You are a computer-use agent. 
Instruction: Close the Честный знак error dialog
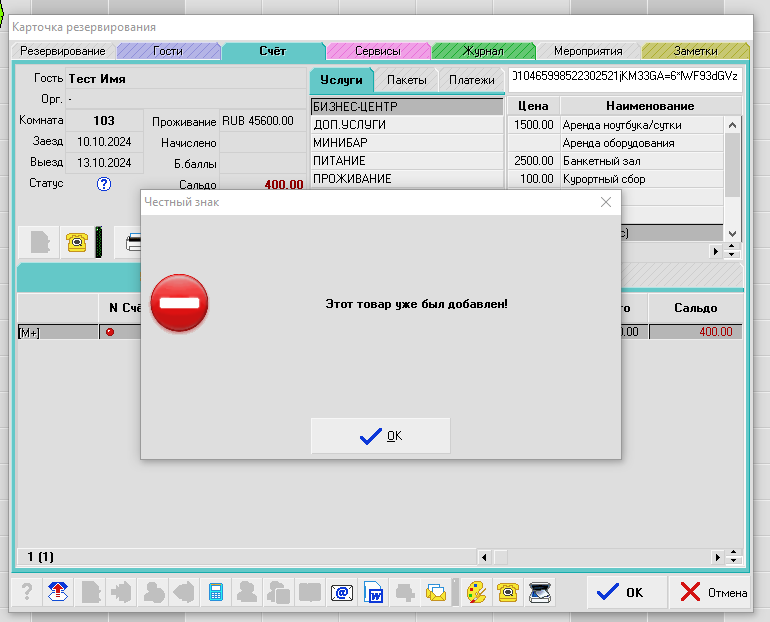coord(605,202)
